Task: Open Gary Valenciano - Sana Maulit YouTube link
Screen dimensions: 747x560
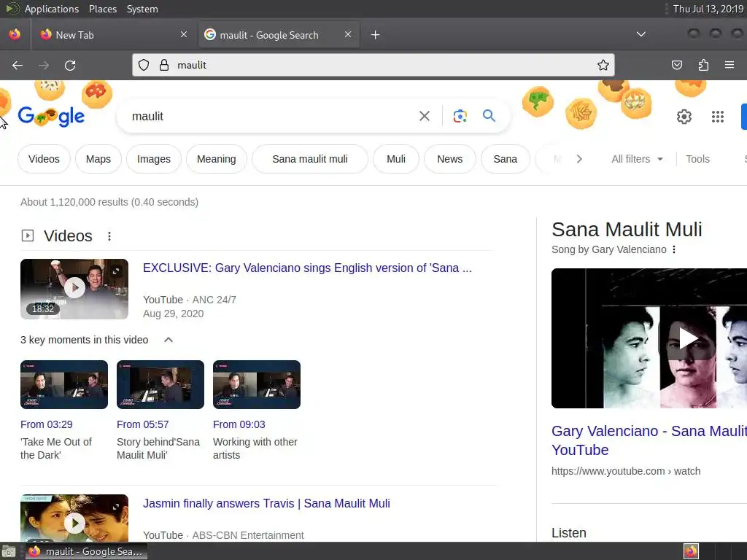Action: pyautogui.click(x=649, y=440)
